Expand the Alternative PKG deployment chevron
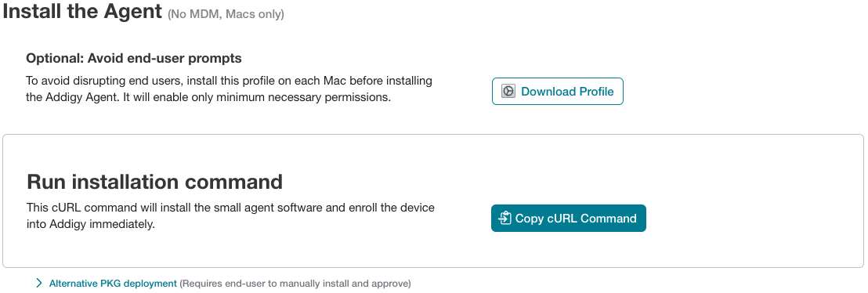868x293 pixels. (38, 283)
